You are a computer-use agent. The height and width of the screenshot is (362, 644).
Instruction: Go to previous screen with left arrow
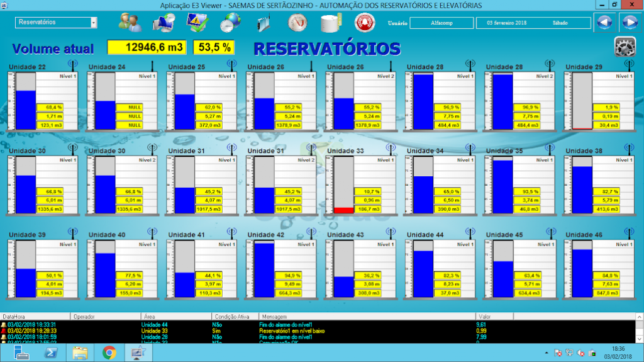(604, 23)
